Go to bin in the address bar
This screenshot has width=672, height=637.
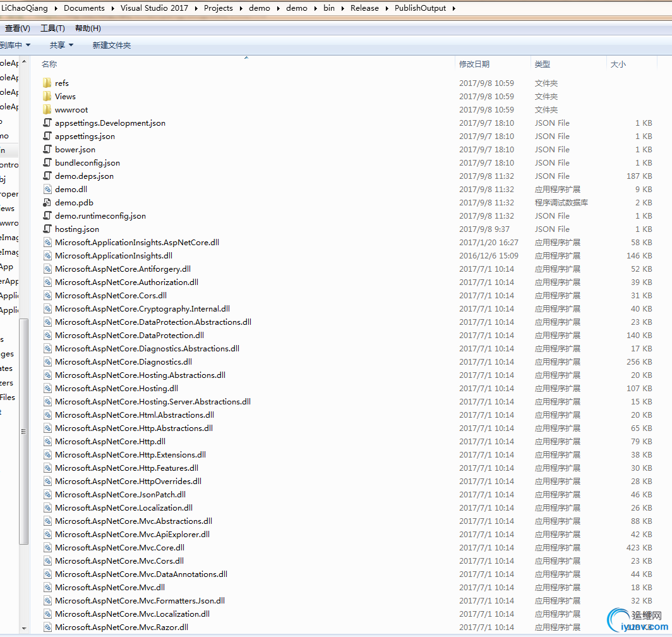click(328, 8)
